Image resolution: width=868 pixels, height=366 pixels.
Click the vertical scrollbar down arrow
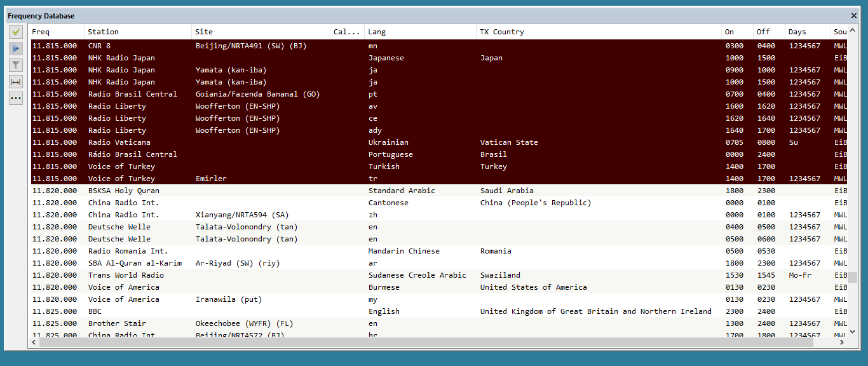(x=853, y=332)
